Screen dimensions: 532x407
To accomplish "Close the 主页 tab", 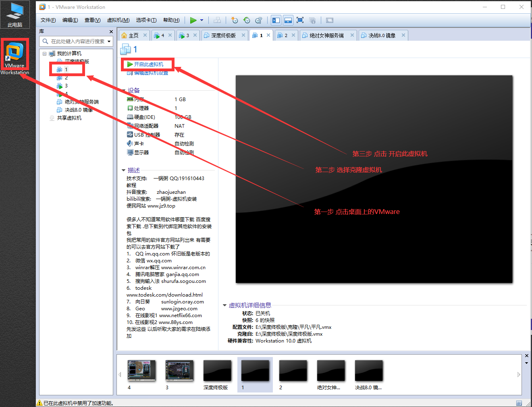I will [145, 35].
